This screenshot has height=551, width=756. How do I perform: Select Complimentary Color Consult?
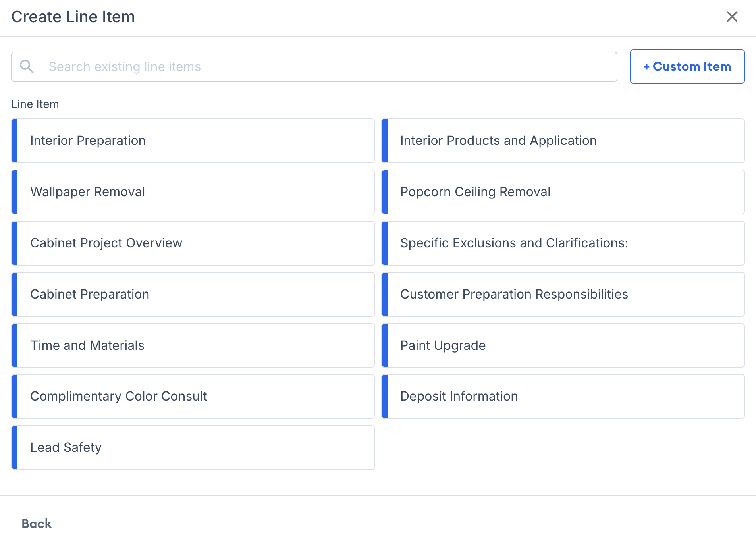[193, 396]
